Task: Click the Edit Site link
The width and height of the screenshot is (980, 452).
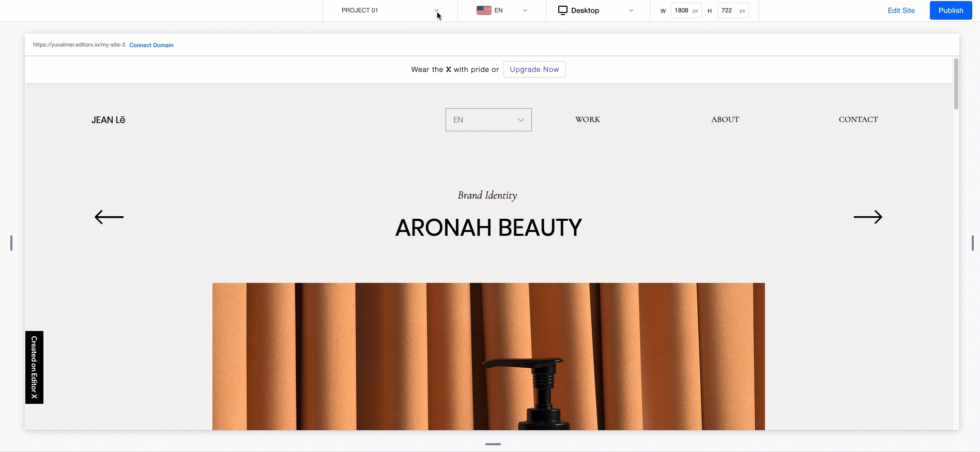Action: click(901, 10)
